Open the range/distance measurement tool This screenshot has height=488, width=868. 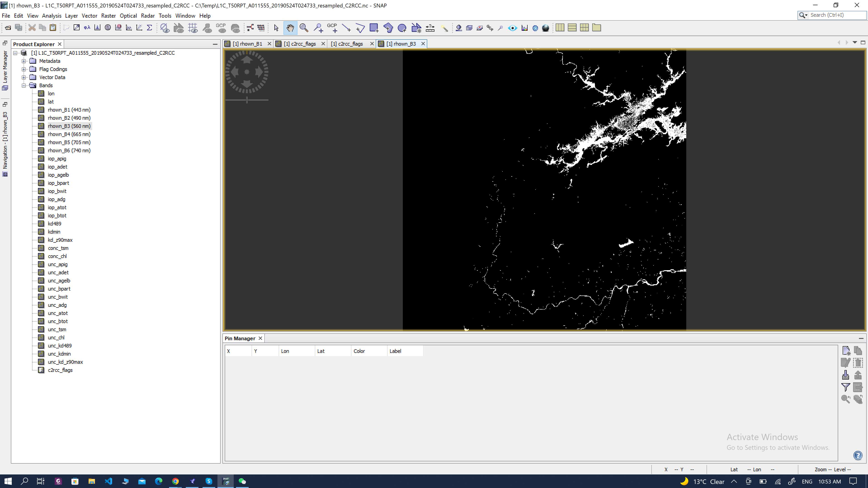430,28
